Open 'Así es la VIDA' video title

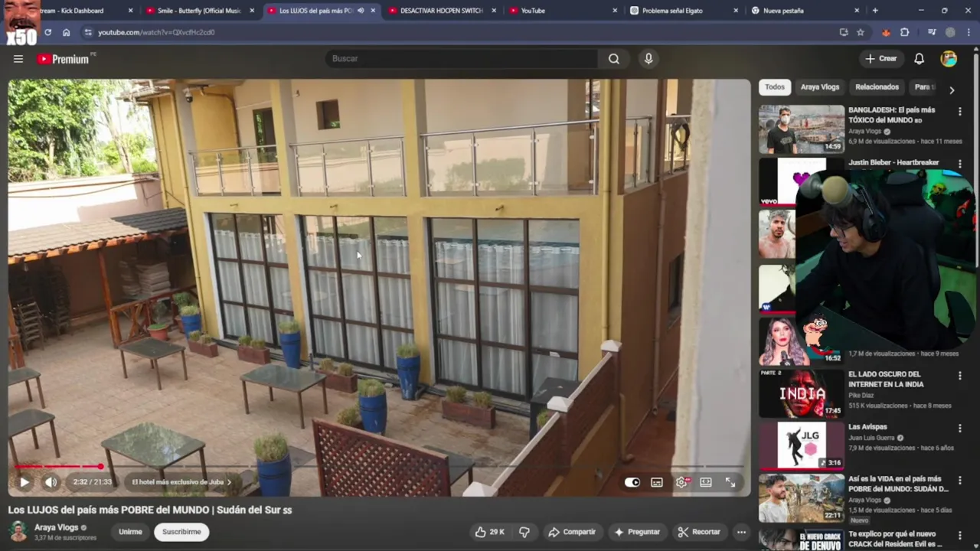tap(898, 484)
